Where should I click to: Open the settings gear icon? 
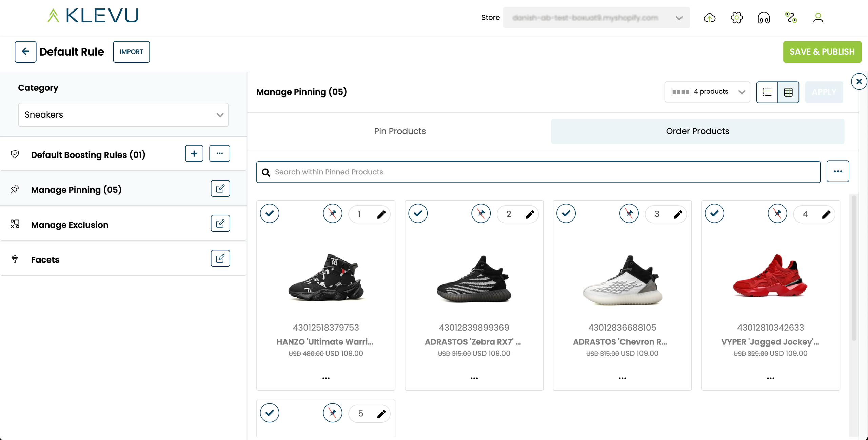tap(736, 18)
